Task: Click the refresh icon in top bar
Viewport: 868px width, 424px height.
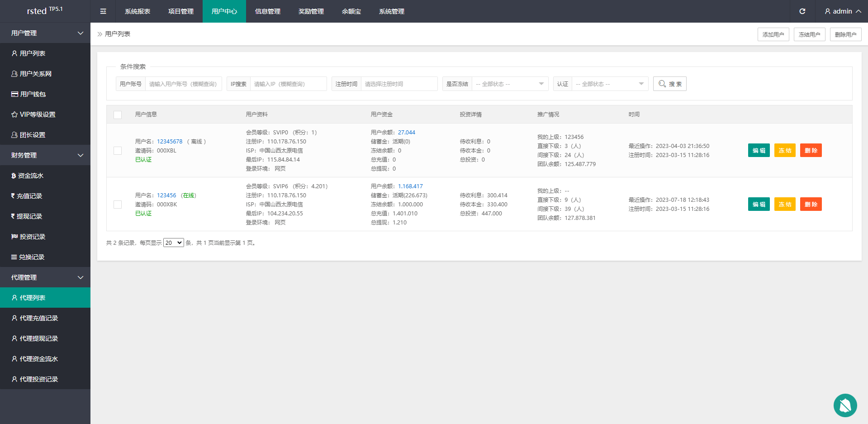Action: [802, 11]
